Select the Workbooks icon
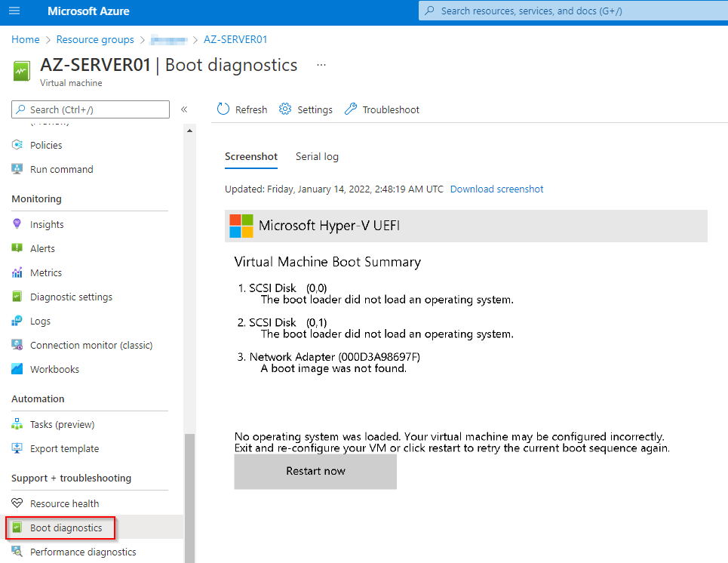This screenshot has height=563, width=728. 17,368
